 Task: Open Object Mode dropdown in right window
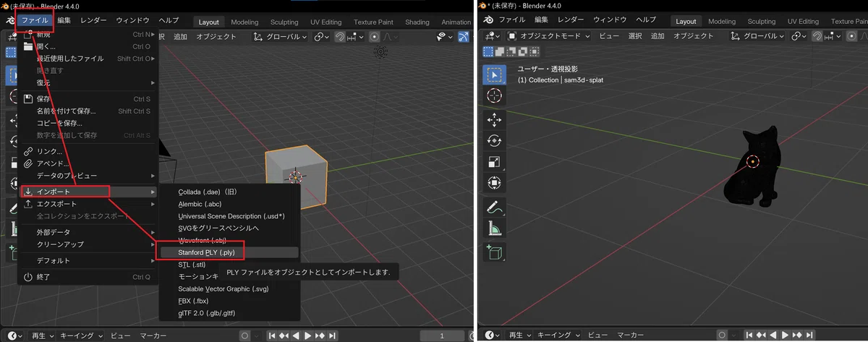pyautogui.click(x=548, y=36)
